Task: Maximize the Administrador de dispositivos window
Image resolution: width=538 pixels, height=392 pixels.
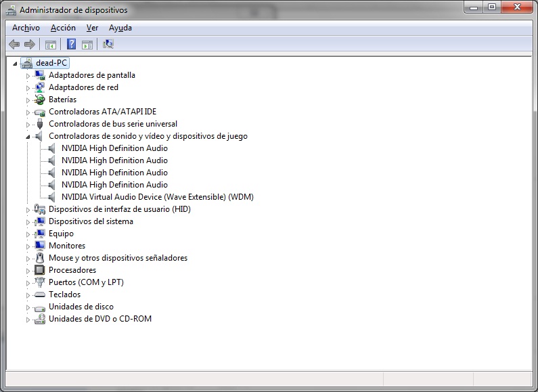Action: pyautogui.click(x=492, y=7)
